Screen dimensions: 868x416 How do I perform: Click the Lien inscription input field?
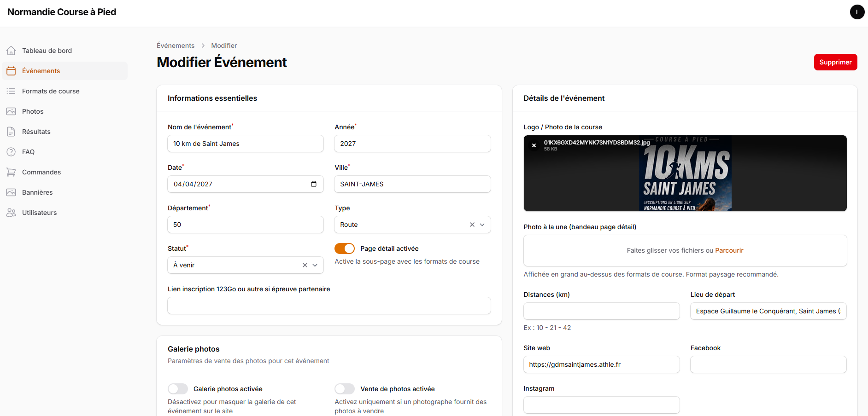pyautogui.click(x=329, y=306)
